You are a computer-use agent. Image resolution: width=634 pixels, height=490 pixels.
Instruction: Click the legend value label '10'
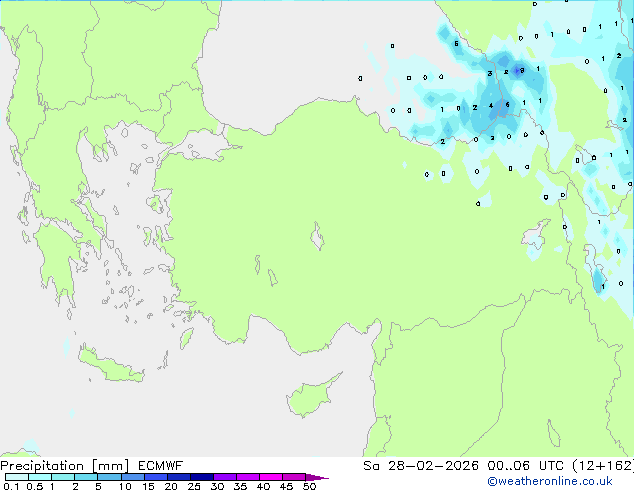pyautogui.click(x=125, y=486)
